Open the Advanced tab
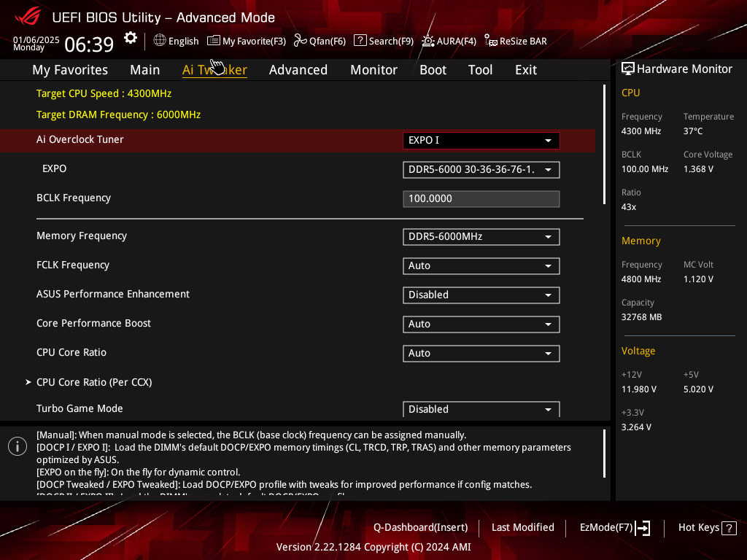 pos(298,70)
